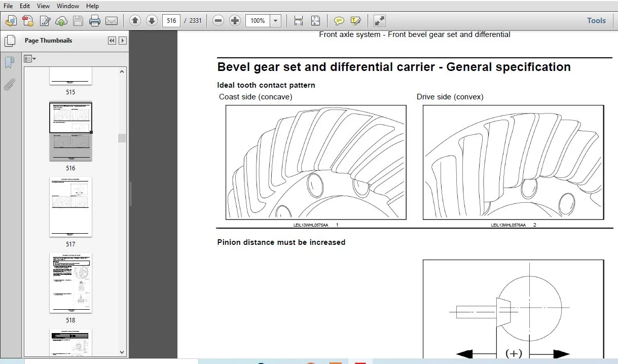The height and width of the screenshot is (364, 618).
Task: Click the cloud upload icon
Action: click(61, 21)
